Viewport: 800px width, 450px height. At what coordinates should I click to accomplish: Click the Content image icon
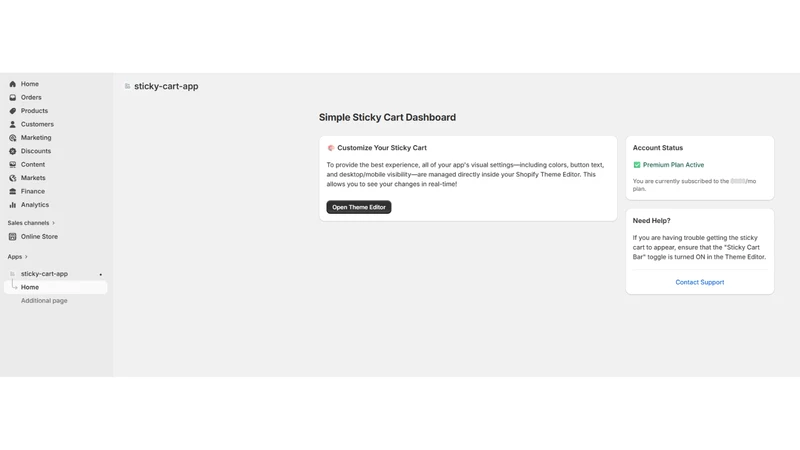(x=13, y=164)
